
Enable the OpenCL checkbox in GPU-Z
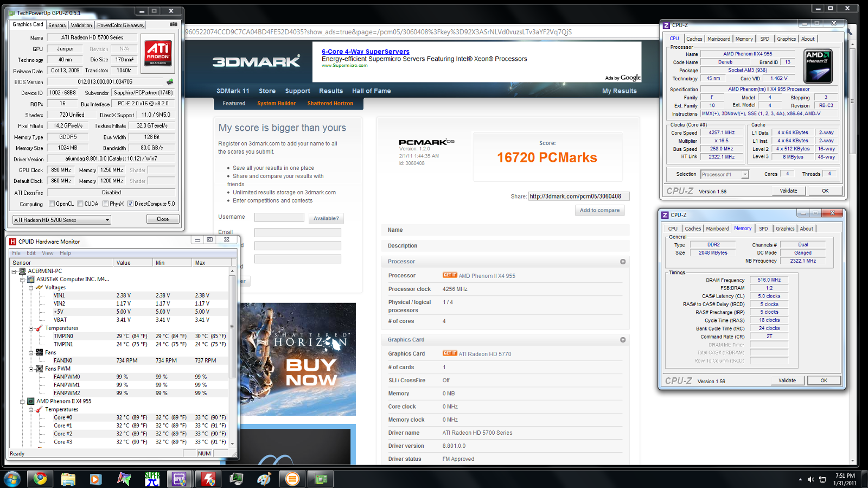click(52, 204)
